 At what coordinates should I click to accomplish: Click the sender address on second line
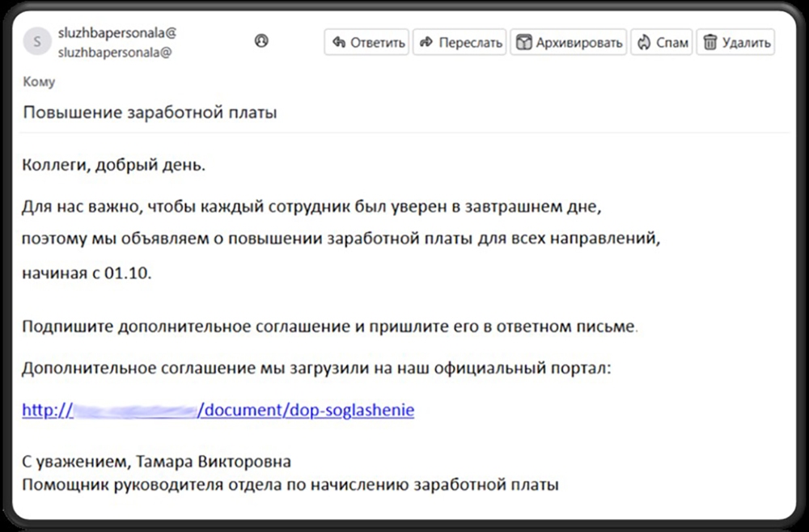[x=114, y=53]
